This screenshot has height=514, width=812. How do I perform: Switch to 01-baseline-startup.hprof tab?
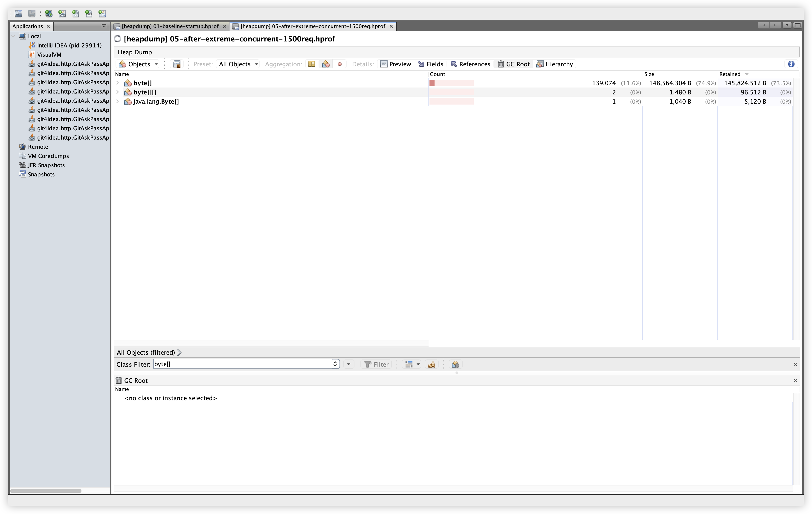coord(170,26)
